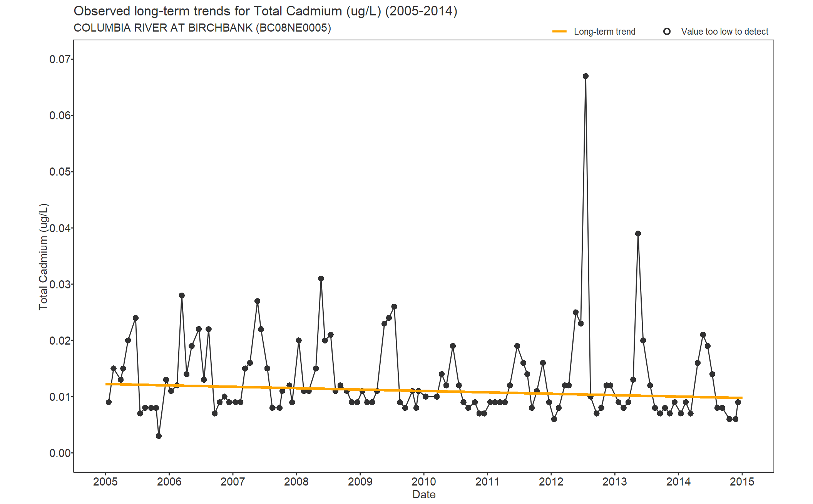Click the 2008 x-axis label
The height and width of the screenshot is (504, 813).
296,482
